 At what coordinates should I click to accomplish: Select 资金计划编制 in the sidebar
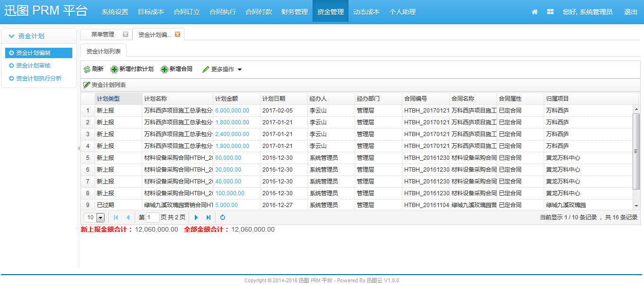[39, 53]
